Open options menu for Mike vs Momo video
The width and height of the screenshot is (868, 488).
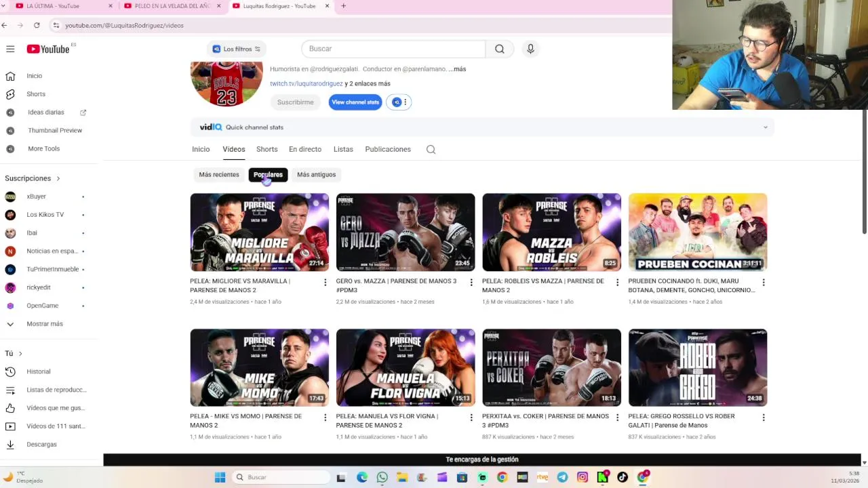[325, 418]
